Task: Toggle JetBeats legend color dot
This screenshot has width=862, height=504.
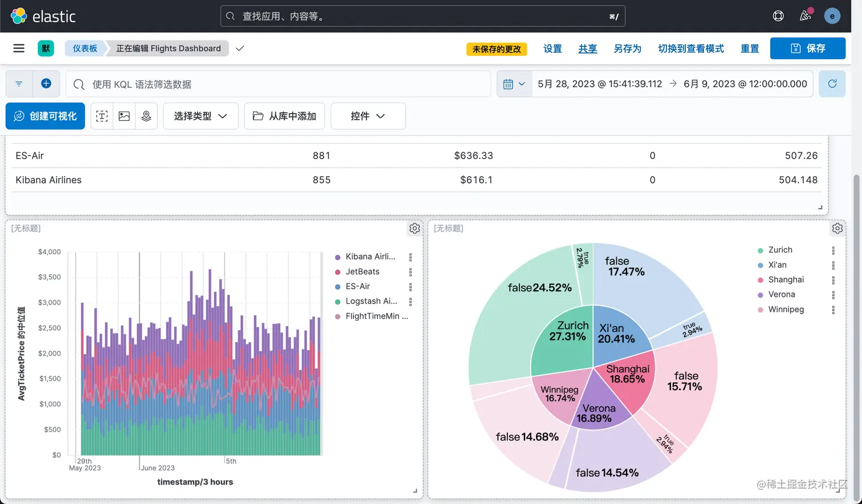Action: (x=338, y=272)
